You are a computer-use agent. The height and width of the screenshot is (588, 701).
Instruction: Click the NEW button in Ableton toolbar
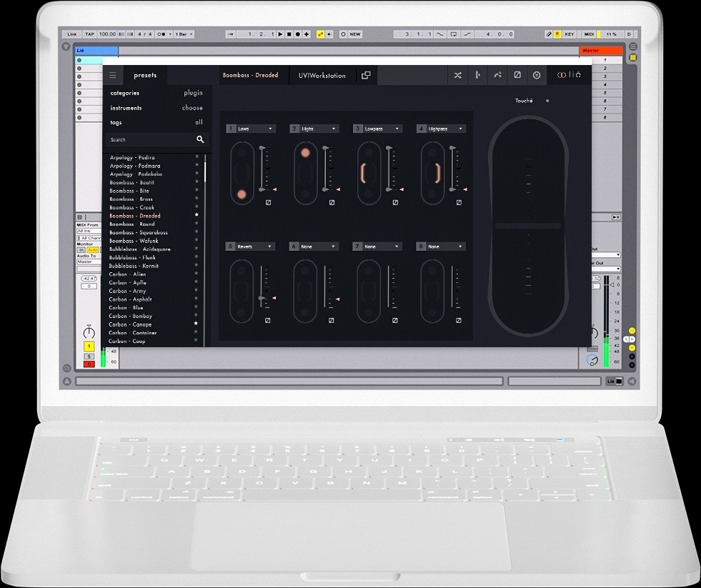coord(355,34)
